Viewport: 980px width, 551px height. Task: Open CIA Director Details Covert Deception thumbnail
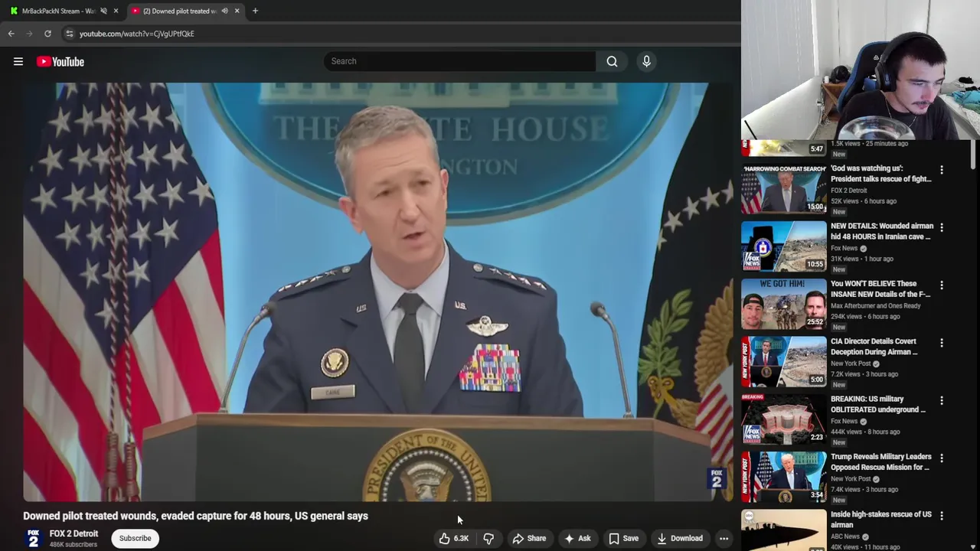pyautogui.click(x=783, y=362)
